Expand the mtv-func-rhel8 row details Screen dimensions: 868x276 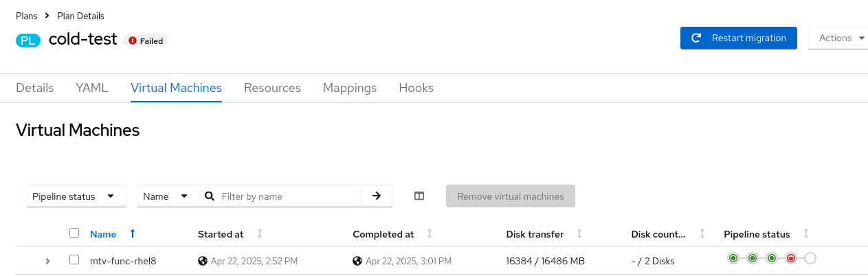[48, 261]
